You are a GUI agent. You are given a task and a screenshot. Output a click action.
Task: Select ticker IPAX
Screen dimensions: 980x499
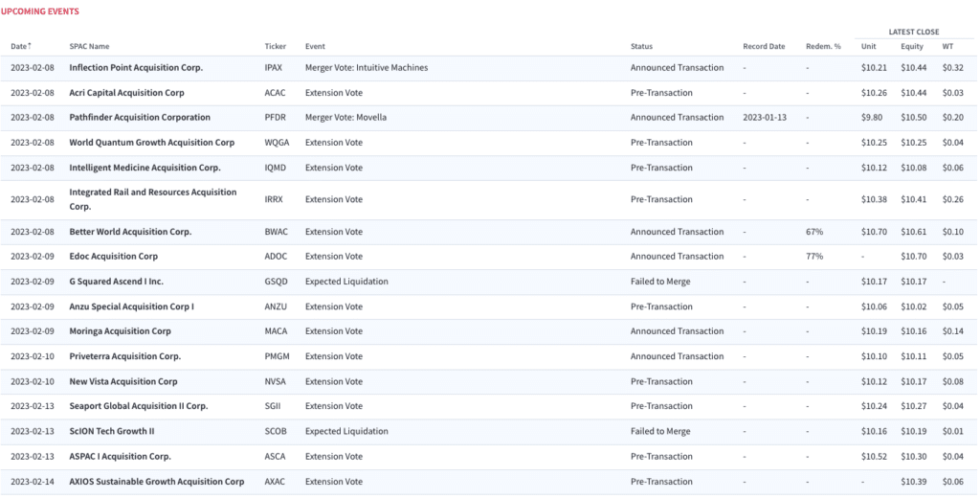273,68
